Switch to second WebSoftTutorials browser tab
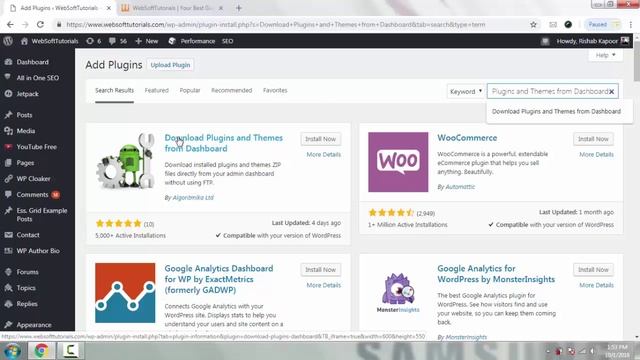This screenshot has width=640, height=360. [172, 8]
